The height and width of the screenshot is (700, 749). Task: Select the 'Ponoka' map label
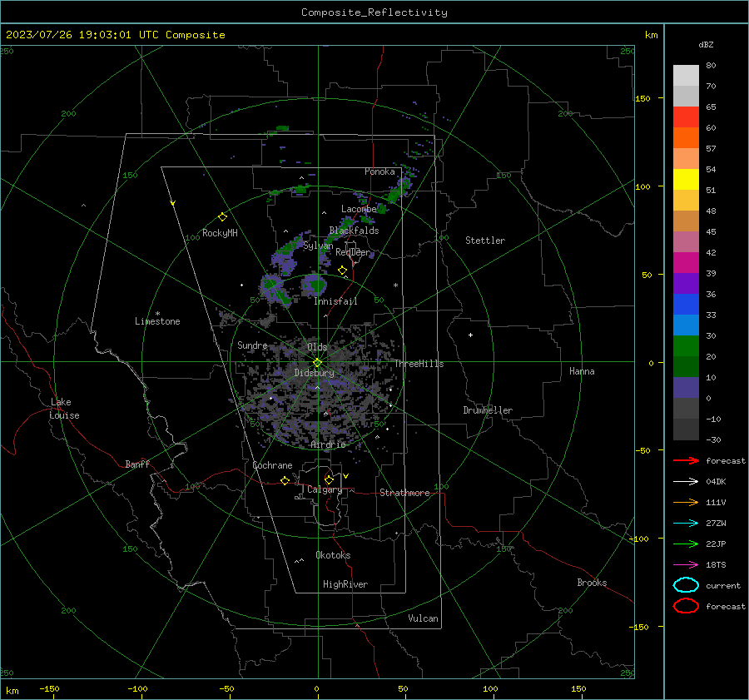point(379,171)
